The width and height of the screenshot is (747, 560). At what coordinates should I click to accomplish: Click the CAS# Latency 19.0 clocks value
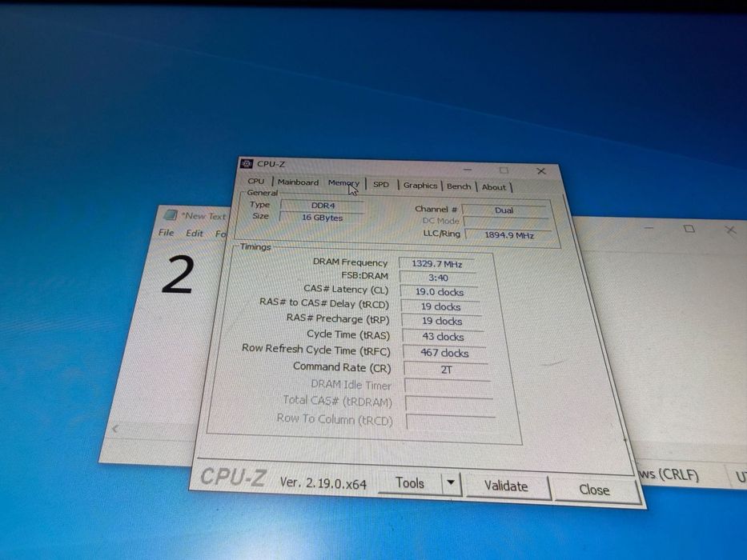click(440, 292)
